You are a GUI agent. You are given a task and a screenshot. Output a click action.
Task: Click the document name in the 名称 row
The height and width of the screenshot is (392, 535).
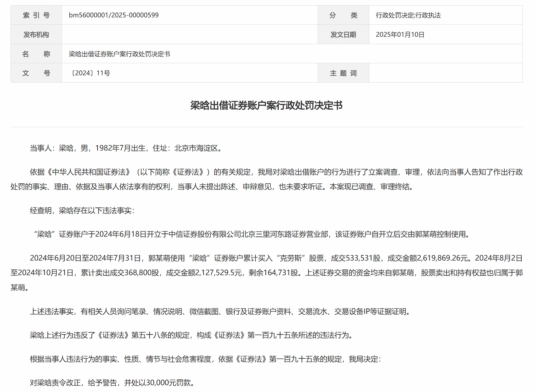pyautogui.click(x=119, y=54)
